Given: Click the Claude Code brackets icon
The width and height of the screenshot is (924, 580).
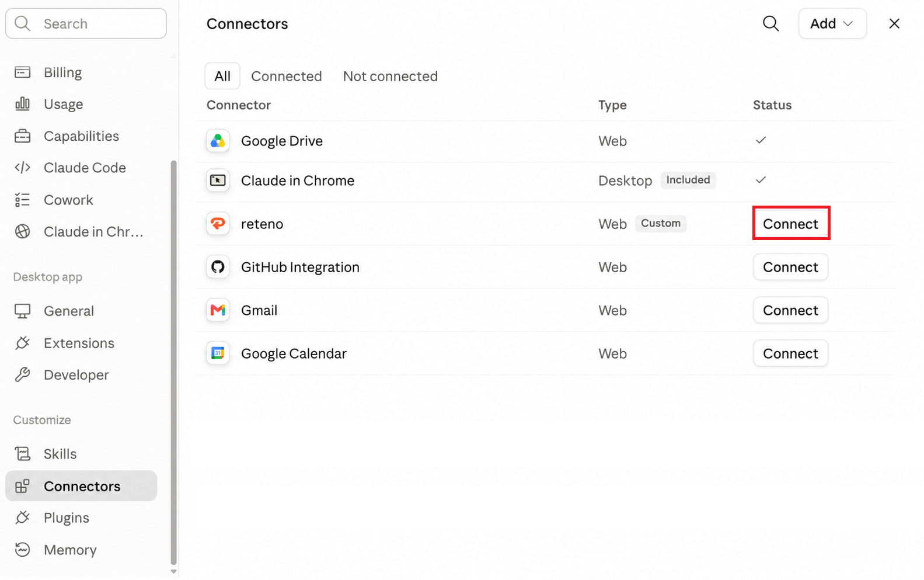Looking at the screenshot, I should tap(22, 168).
